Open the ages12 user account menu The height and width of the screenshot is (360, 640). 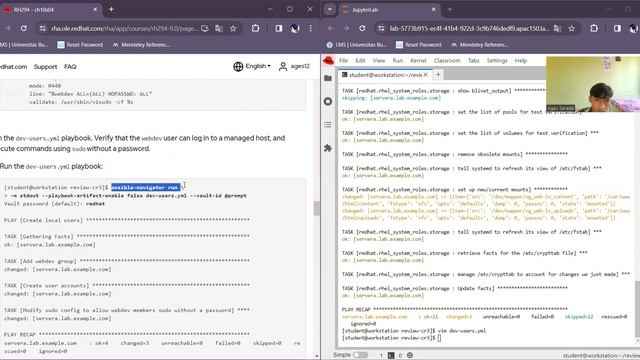(294, 66)
